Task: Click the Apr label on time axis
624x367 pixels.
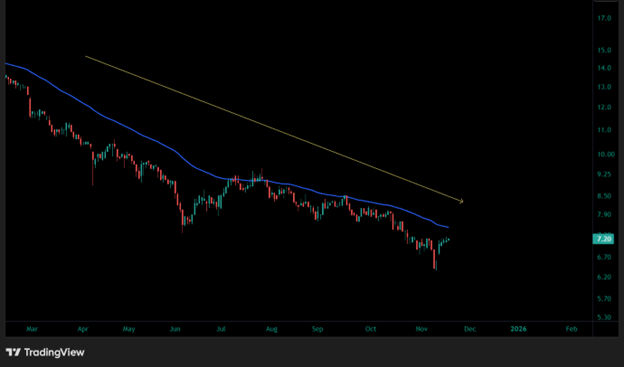Action: tap(83, 329)
